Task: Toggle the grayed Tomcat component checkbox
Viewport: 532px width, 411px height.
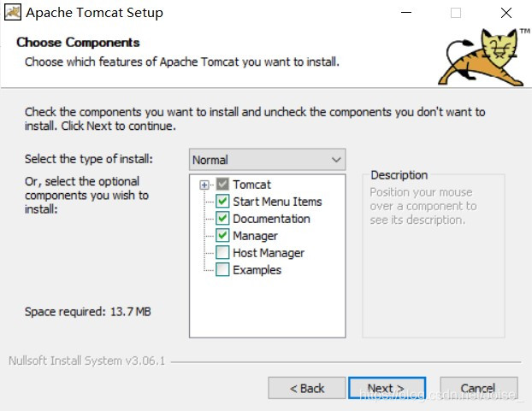Action: pos(222,184)
